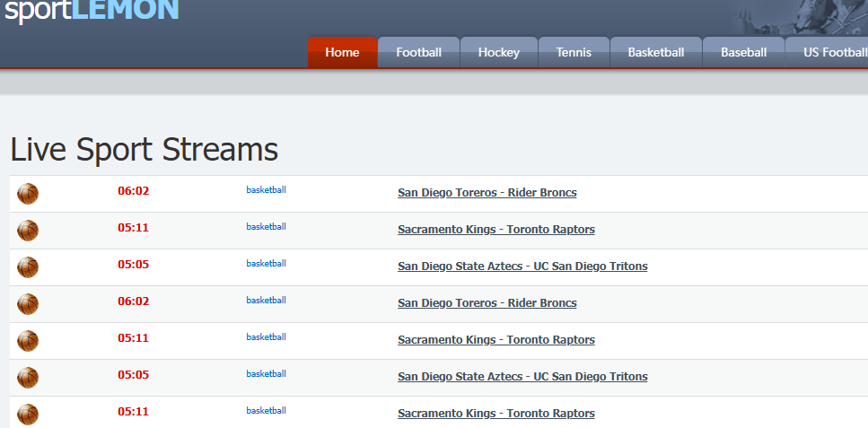
Task: Select the Hockey tab
Action: (x=498, y=53)
